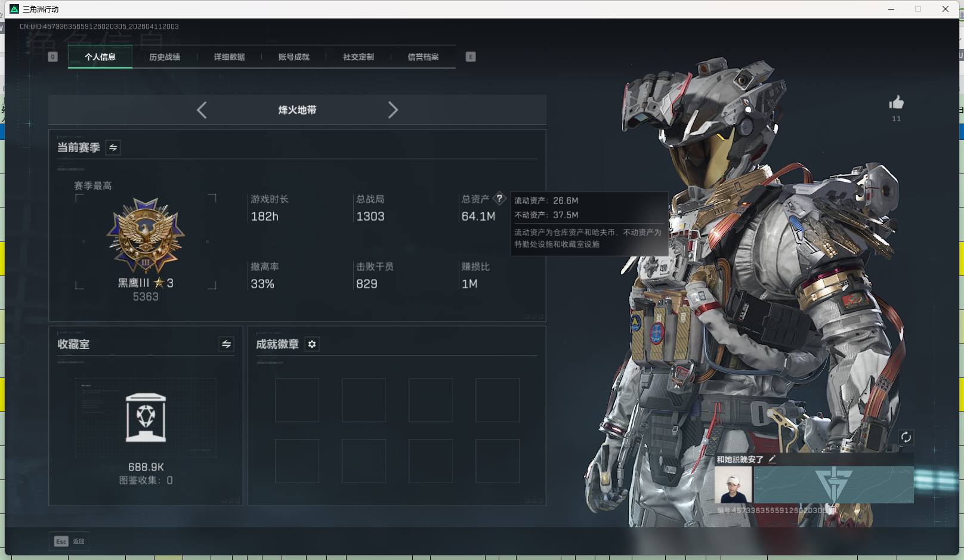Click the Q key icon left of the tabs
The height and width of the screenshot is (560, 964).
pyautogui.click(x=52, y=57)
